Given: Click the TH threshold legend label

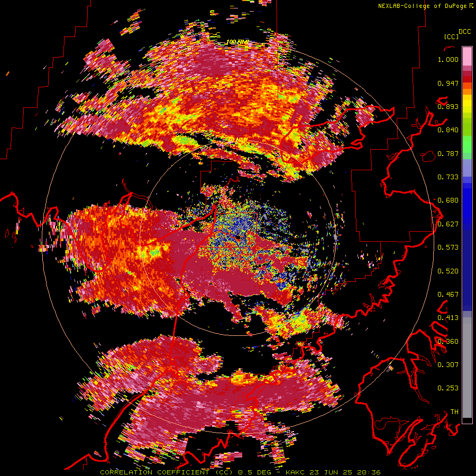Looking at the screenshot, I should point(454,412).
